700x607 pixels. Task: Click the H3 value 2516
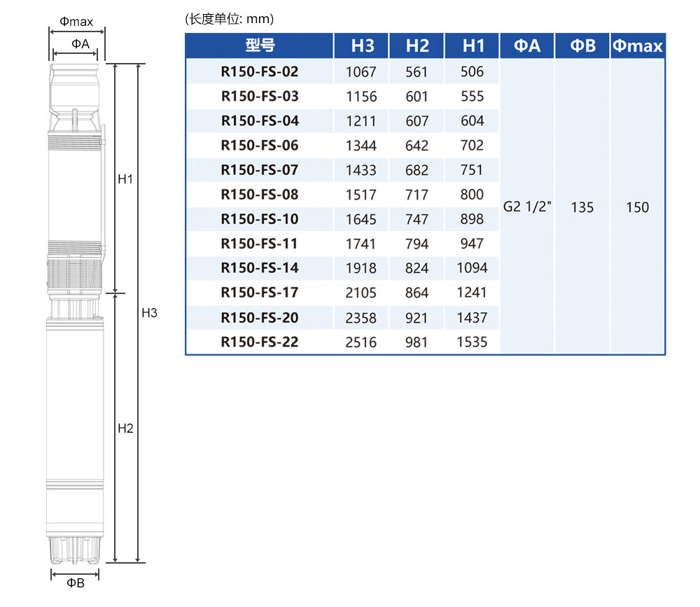click(x=361, y=342)
